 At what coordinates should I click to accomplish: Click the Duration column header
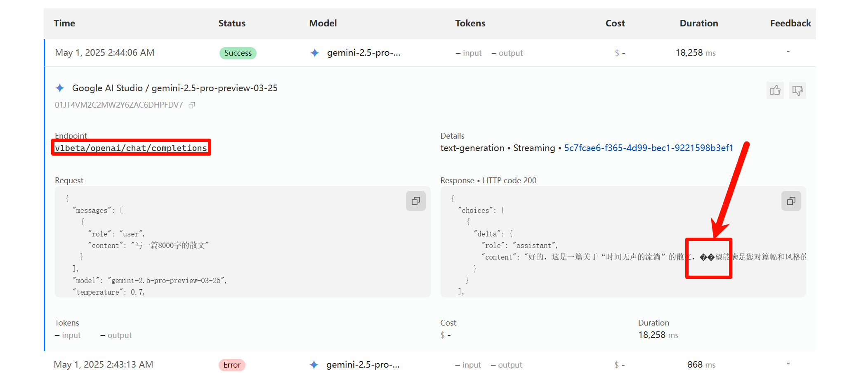(x=699, y=24)
